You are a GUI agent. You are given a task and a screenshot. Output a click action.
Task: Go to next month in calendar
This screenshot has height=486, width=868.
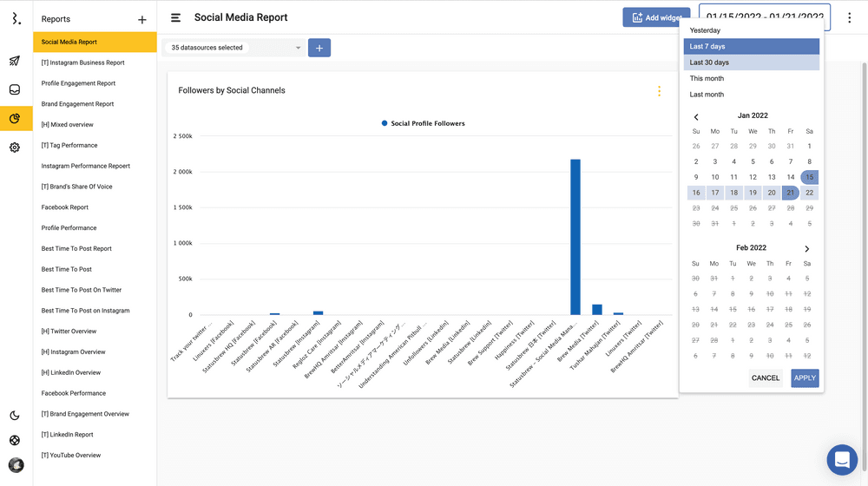pyautogui.click(x=807, y=249)
